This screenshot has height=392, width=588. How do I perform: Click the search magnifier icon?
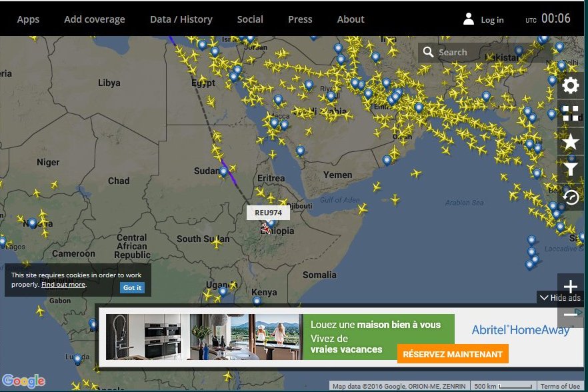(429, 53)
